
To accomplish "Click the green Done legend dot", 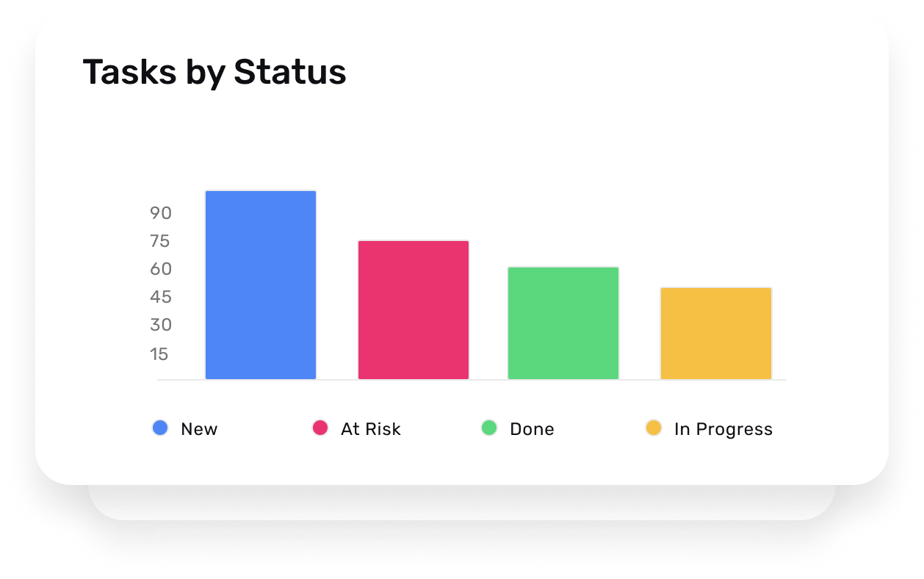I will (x=489, y=428).
